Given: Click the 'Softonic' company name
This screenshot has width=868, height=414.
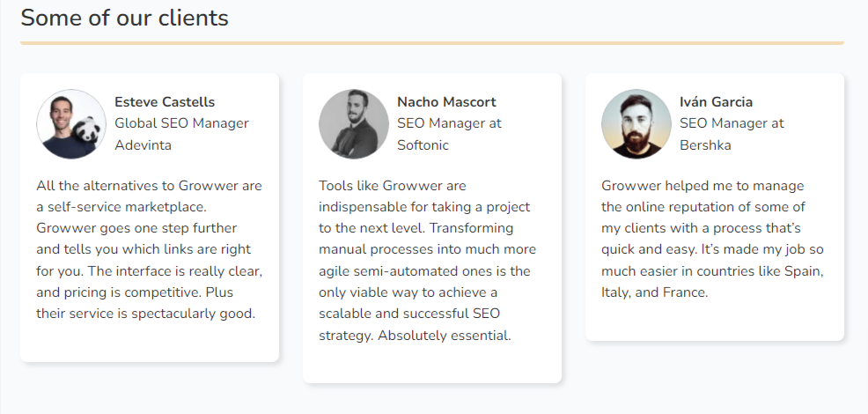Looking at the screenshot, I should coord(423,145).
